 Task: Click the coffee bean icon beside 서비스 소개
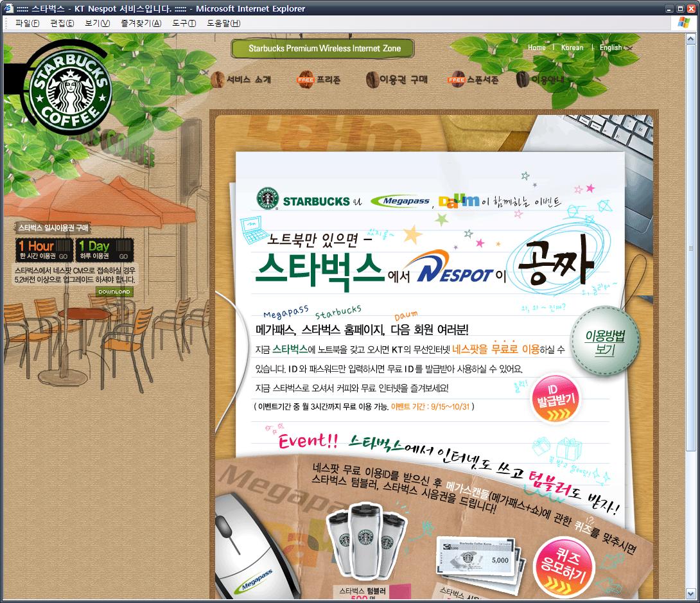pos(218,80)
